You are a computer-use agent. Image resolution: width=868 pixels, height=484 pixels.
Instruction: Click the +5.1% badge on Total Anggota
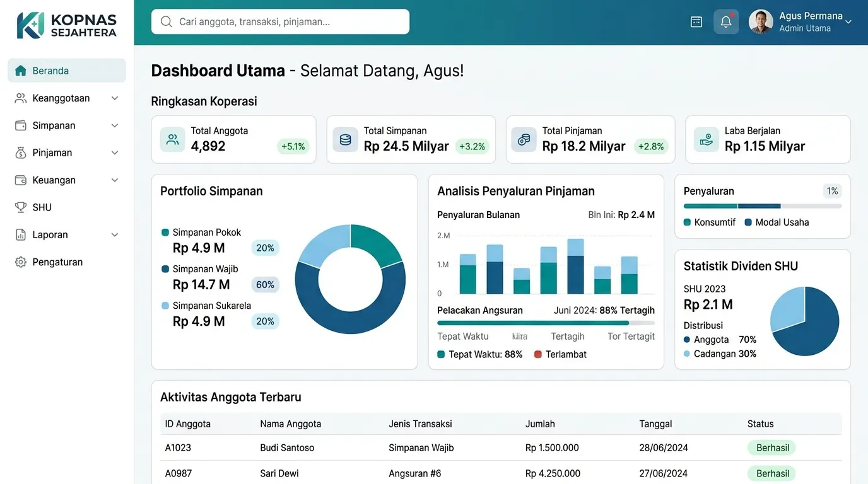(293, 147)
